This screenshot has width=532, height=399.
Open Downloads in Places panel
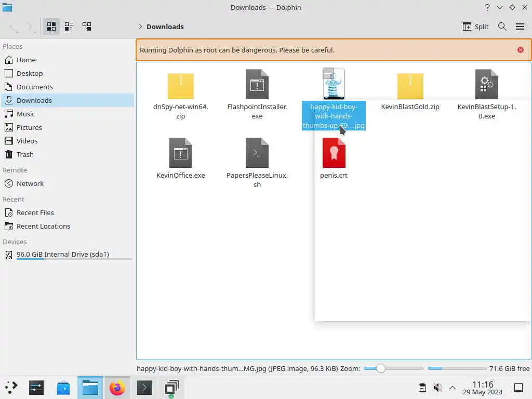click(x=67, y=100)
